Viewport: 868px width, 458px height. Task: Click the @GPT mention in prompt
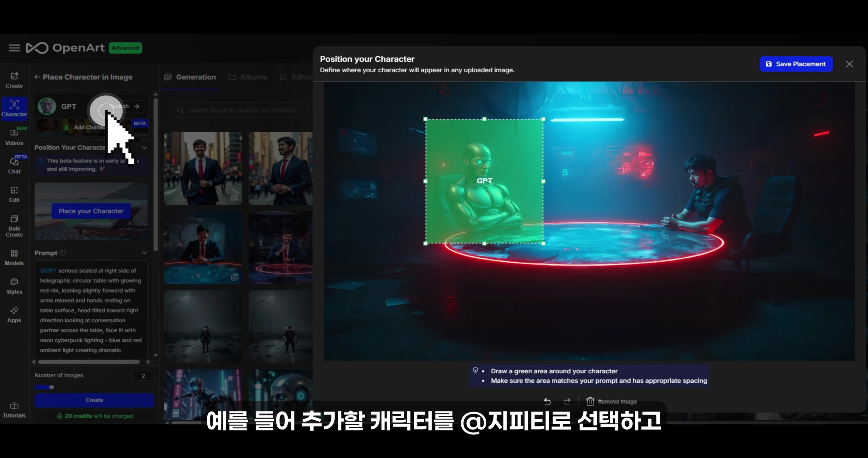pyautogui.click(x=48, y=271)
